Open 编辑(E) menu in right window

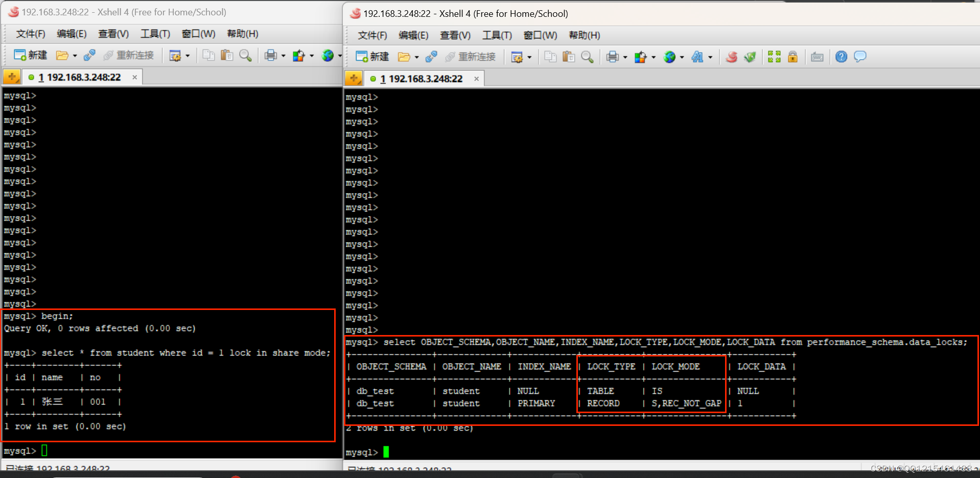coord(413,35)
